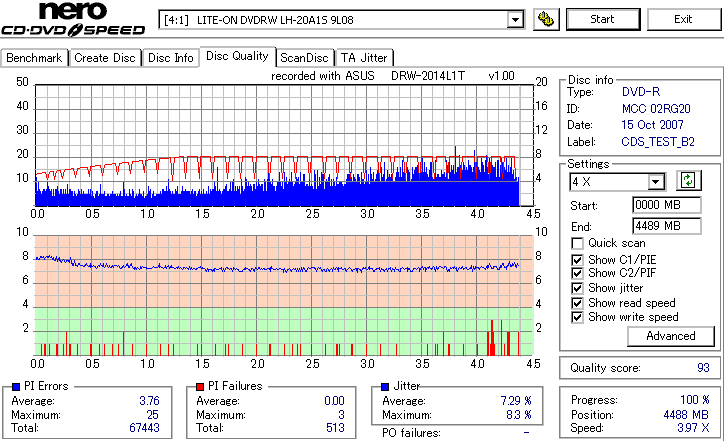Click the drive options icon beside Start
The width and height of the screenshot is (724, 441).
coord(546,19)
